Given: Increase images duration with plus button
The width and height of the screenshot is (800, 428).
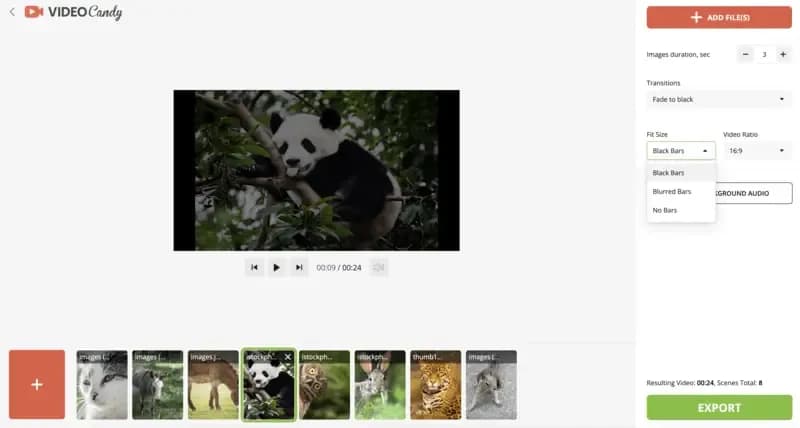Looking at the screenshot, I should click(782, 54).
